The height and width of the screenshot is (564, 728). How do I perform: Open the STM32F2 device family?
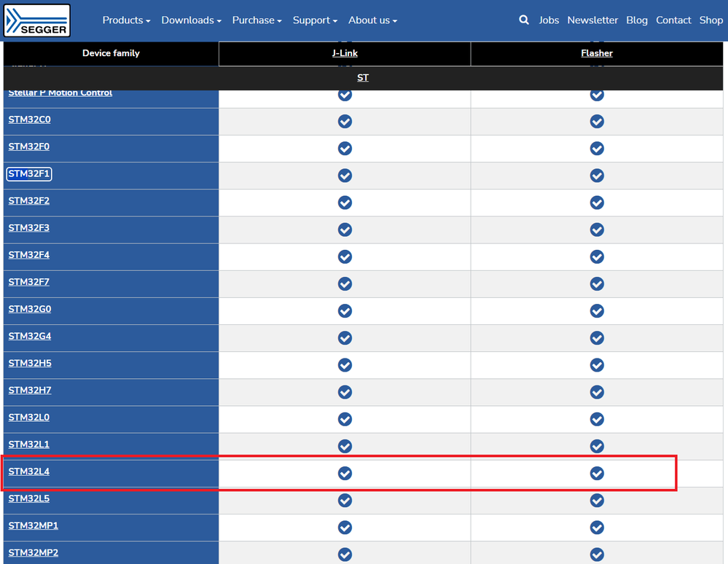click(29, 200)
